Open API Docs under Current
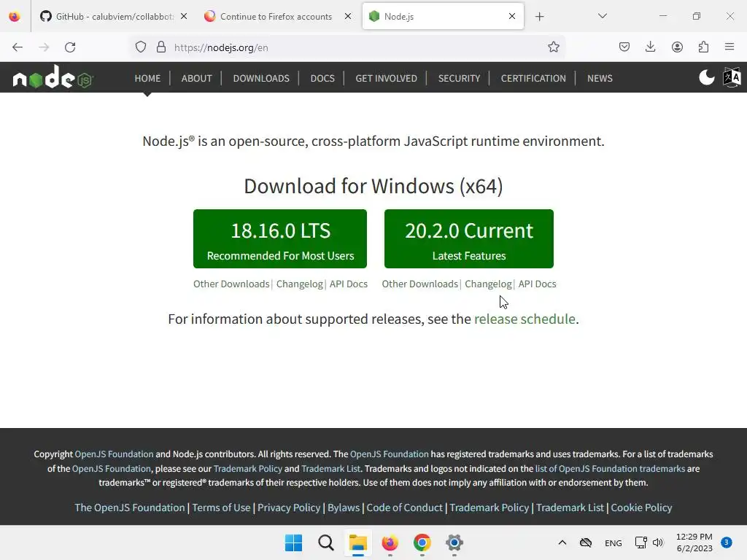 coord(538,284)
